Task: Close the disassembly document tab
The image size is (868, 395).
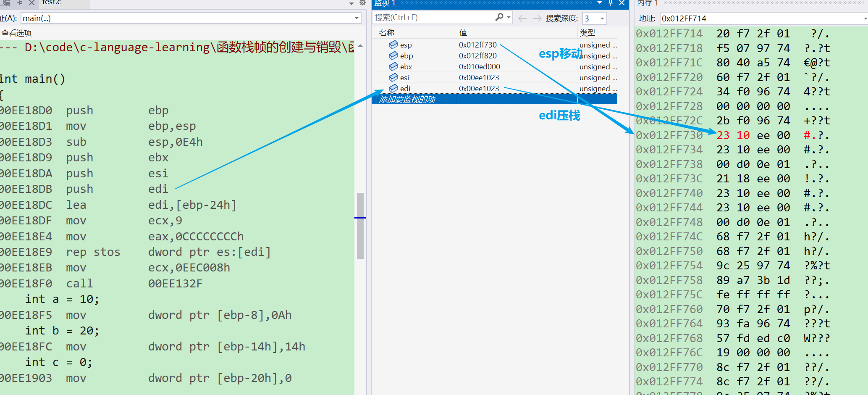Action: pos(31,3)
